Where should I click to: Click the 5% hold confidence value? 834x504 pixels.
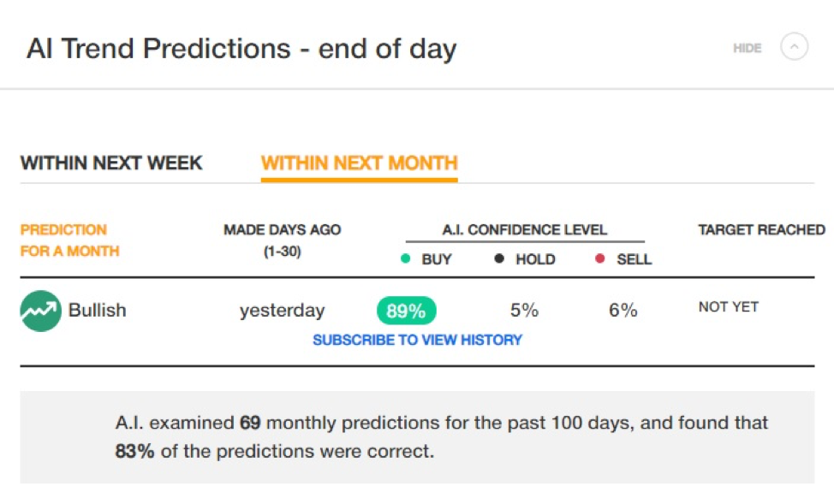coord(524,310)
